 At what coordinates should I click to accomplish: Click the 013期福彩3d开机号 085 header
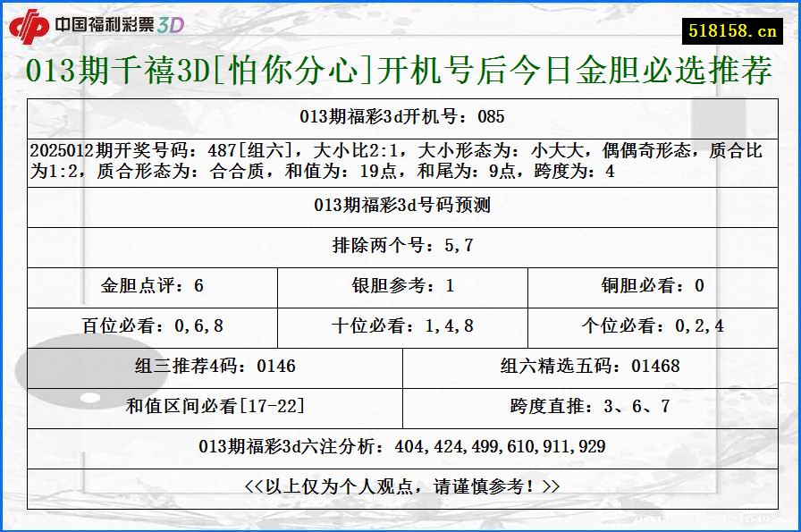(400, 116)
